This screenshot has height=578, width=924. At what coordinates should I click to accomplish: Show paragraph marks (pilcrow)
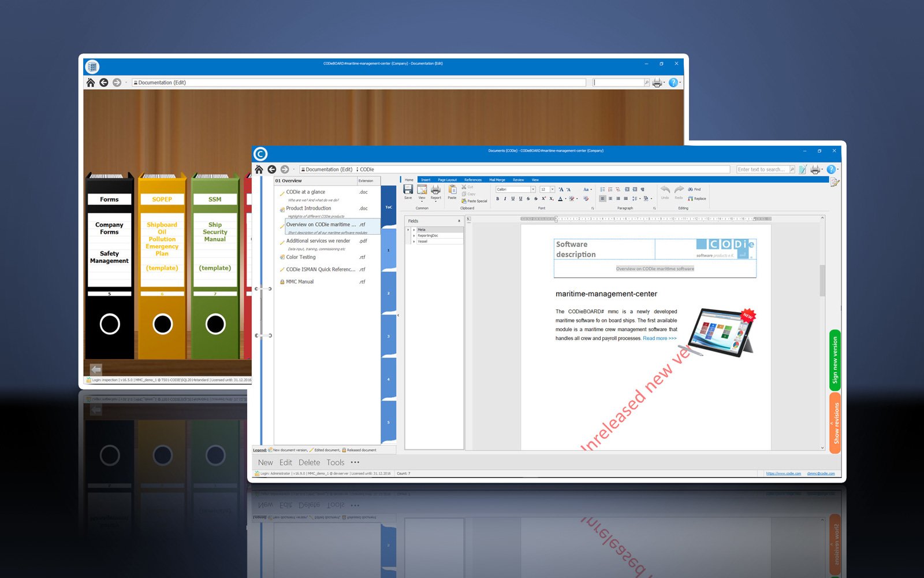[x=642, y=190]
